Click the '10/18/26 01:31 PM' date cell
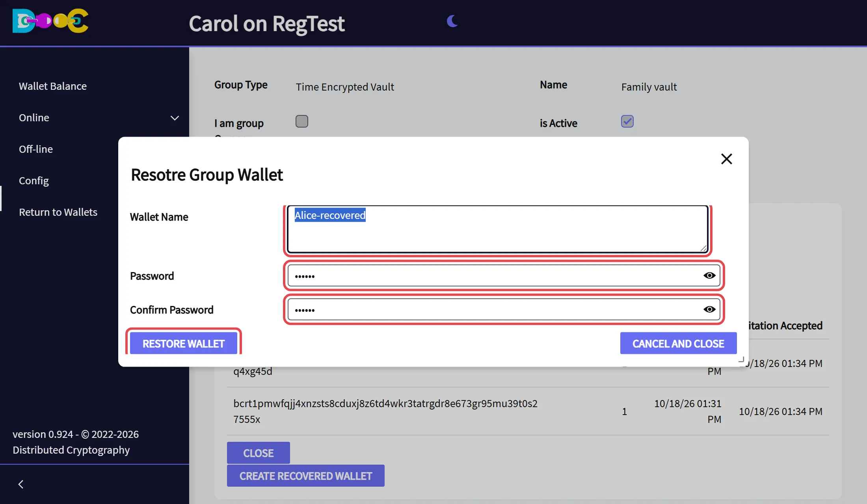867x504 pixels. tap(688, 411)
